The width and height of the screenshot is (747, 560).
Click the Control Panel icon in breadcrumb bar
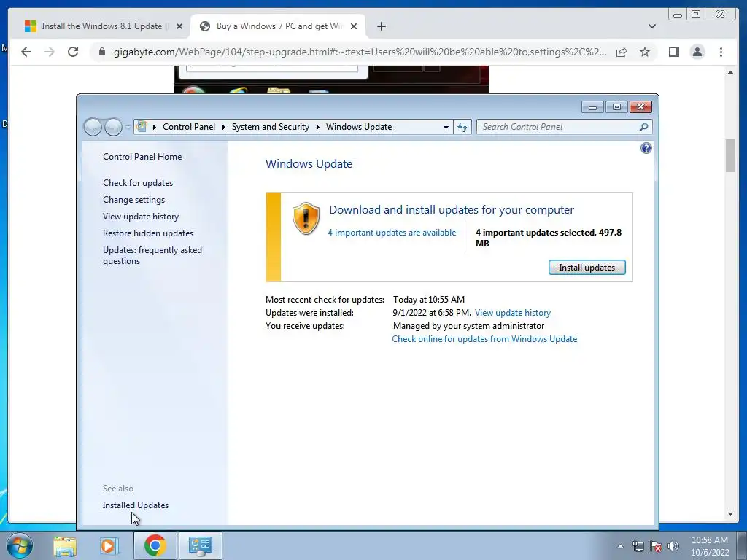click(142, 126)
